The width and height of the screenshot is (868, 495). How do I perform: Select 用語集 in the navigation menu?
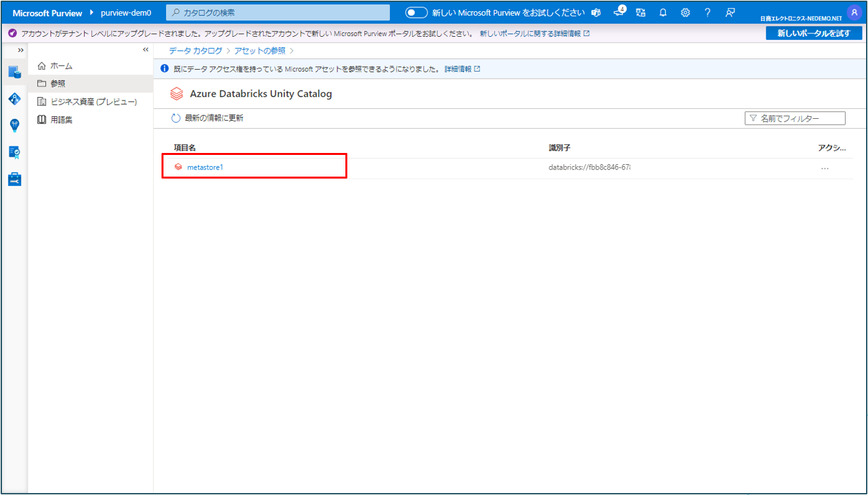click(61, 119)
